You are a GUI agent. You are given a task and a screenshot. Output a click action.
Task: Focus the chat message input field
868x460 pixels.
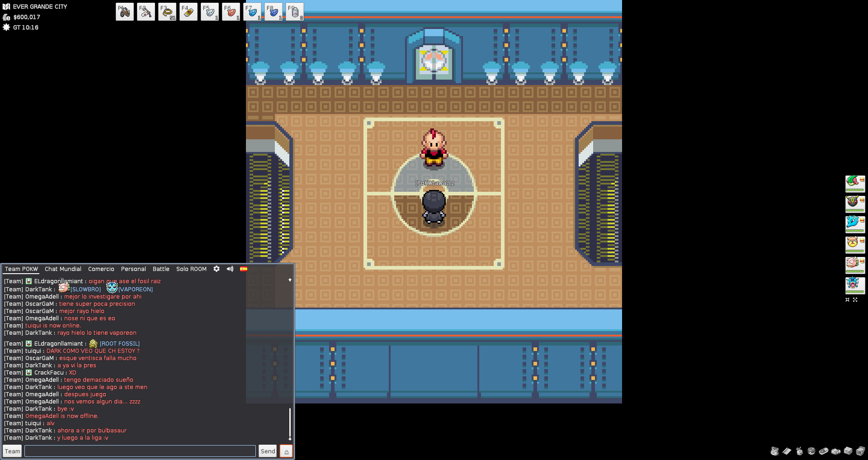tap(140, 451)
